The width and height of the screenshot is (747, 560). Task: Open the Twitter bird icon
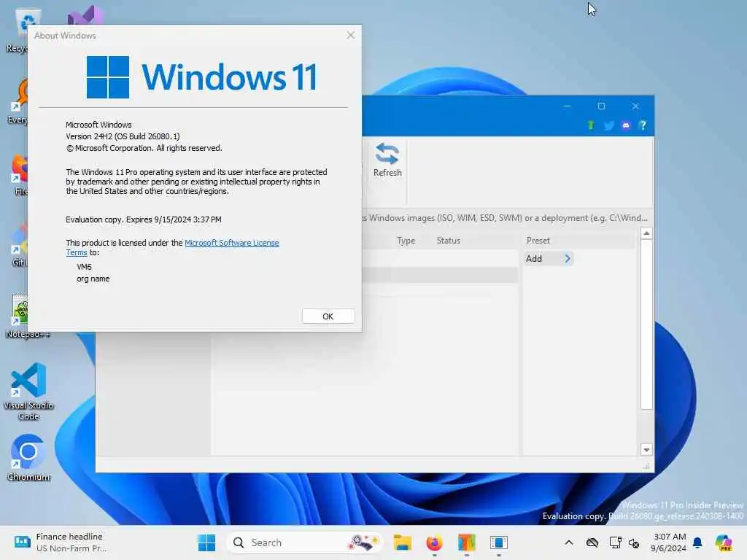(608, 125)
